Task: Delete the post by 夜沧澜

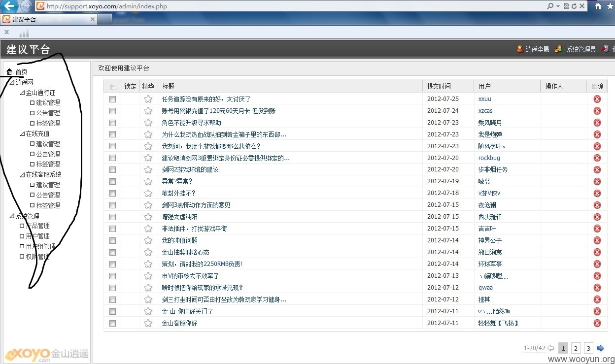Action: pos(597,205)
